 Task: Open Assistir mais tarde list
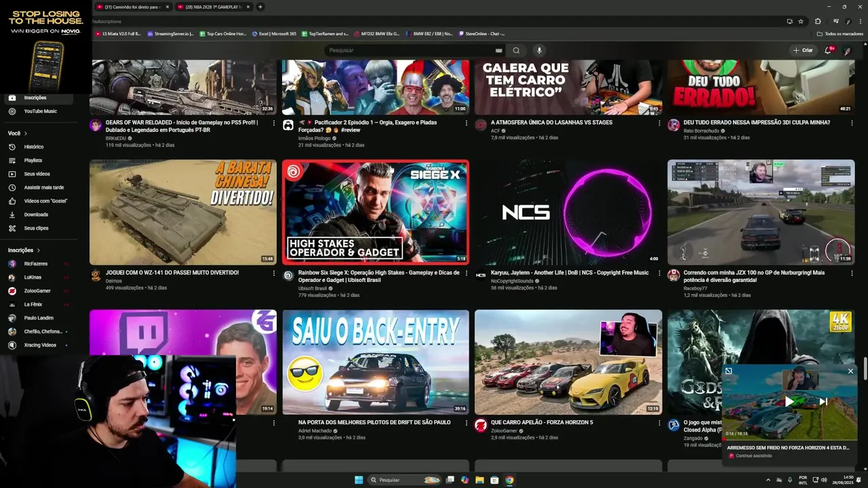43,188
